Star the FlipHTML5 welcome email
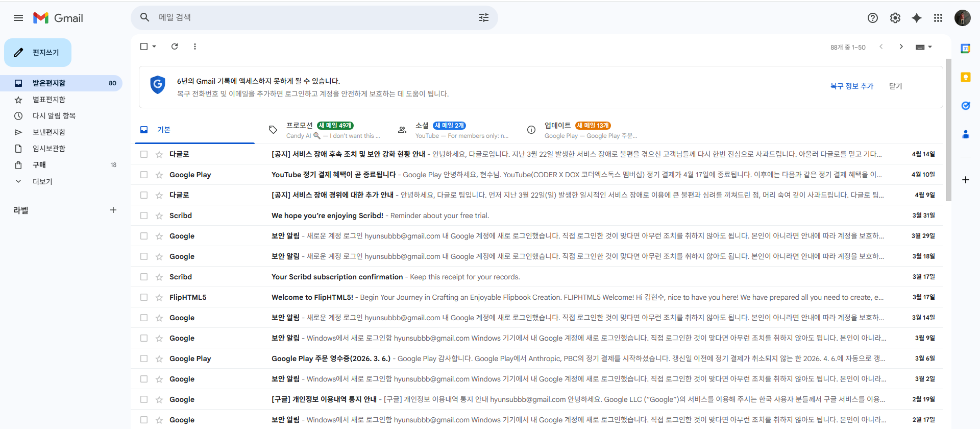Screen dimensions: 980x429 click(x=159, y=297)
